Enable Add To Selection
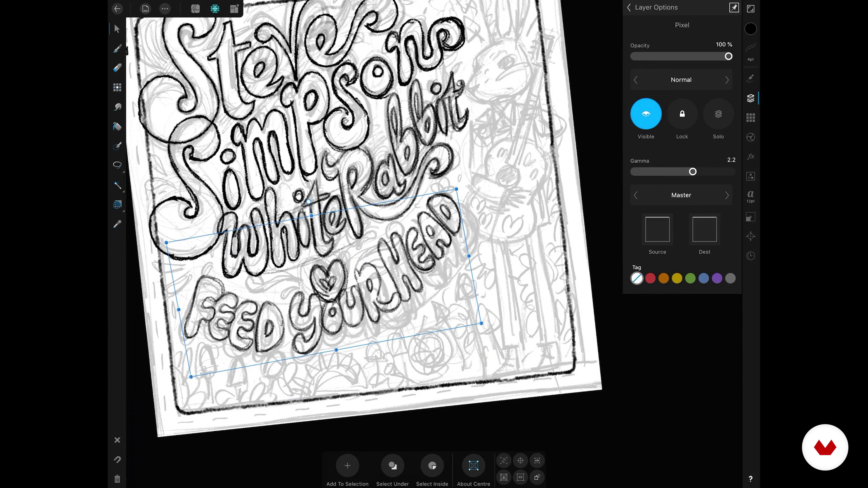The image size is (868, 488). point(347,465)
